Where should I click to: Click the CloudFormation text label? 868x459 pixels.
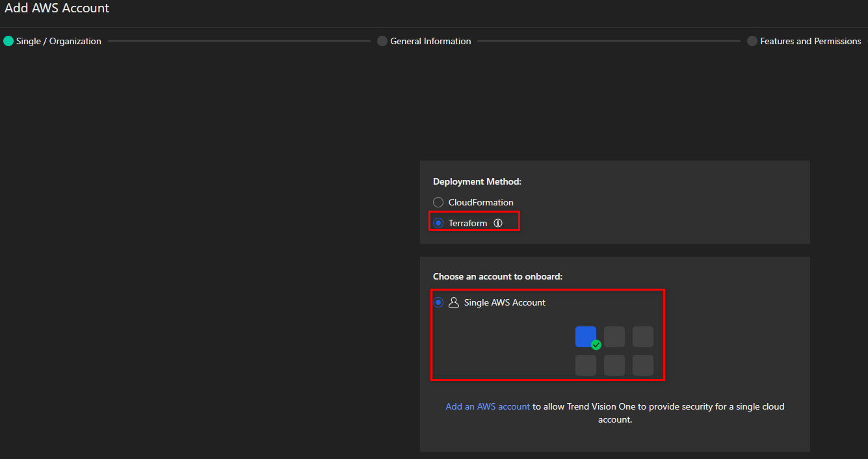(x=480, y=202)
